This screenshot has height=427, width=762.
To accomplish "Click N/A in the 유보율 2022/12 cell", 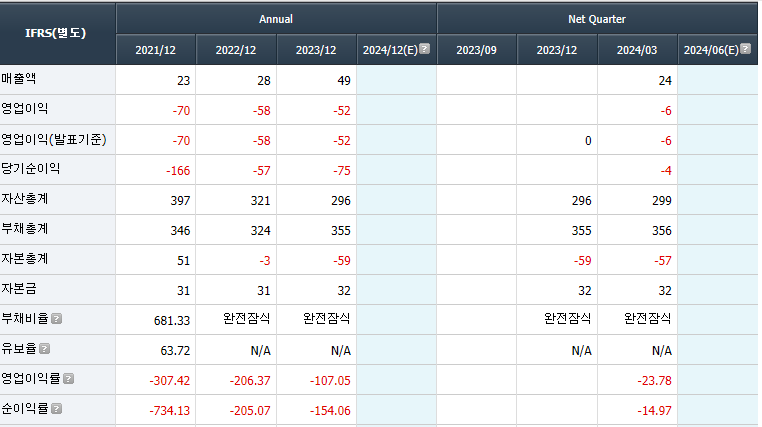I will click(260, 351).
